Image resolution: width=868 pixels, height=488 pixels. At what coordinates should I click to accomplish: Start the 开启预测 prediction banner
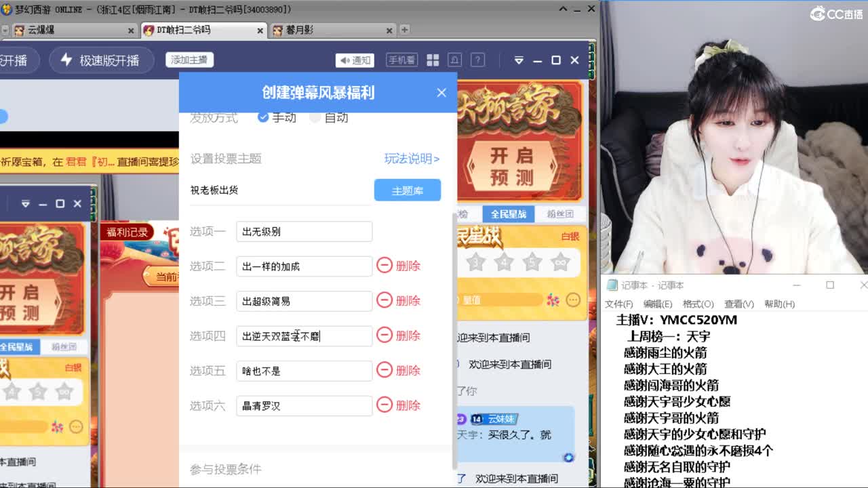click(521, 167)
